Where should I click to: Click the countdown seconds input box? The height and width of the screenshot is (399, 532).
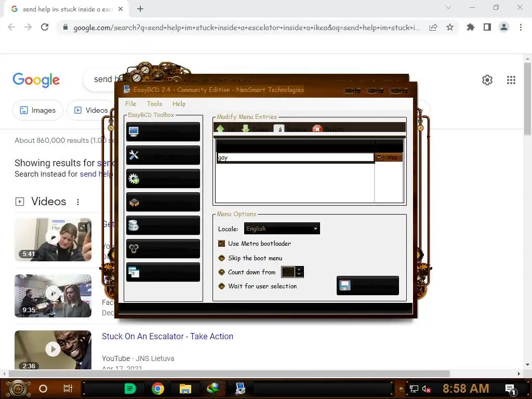click(288, 272)
